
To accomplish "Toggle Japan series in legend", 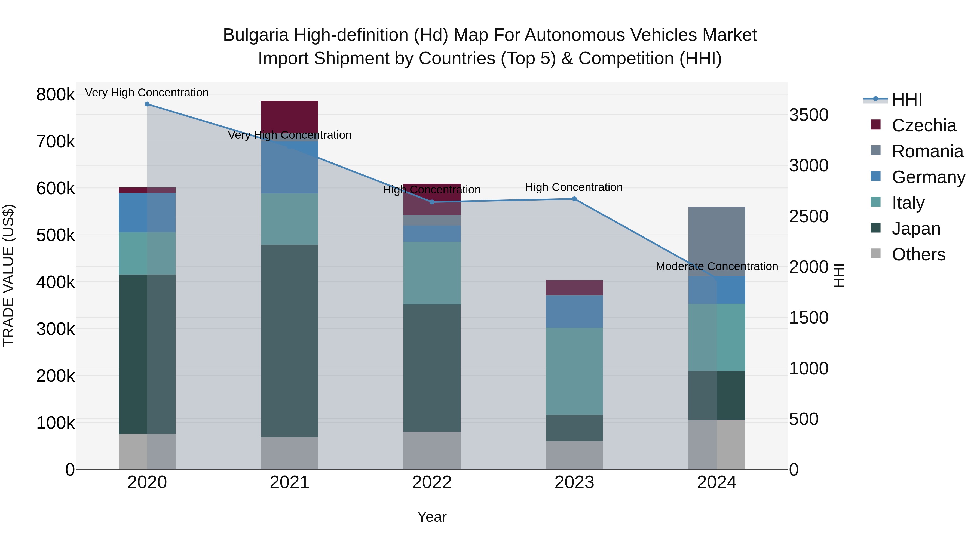I will pos(905,229).
